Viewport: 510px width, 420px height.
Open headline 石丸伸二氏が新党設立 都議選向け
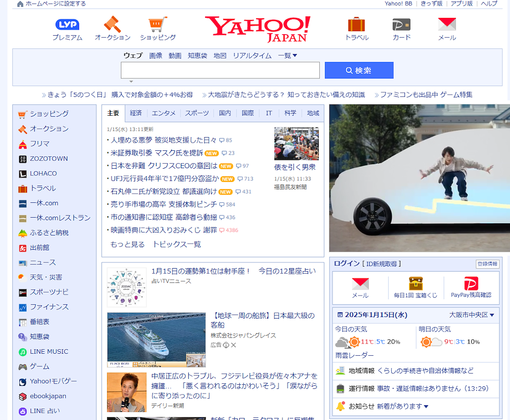click(x=164, y=192)
